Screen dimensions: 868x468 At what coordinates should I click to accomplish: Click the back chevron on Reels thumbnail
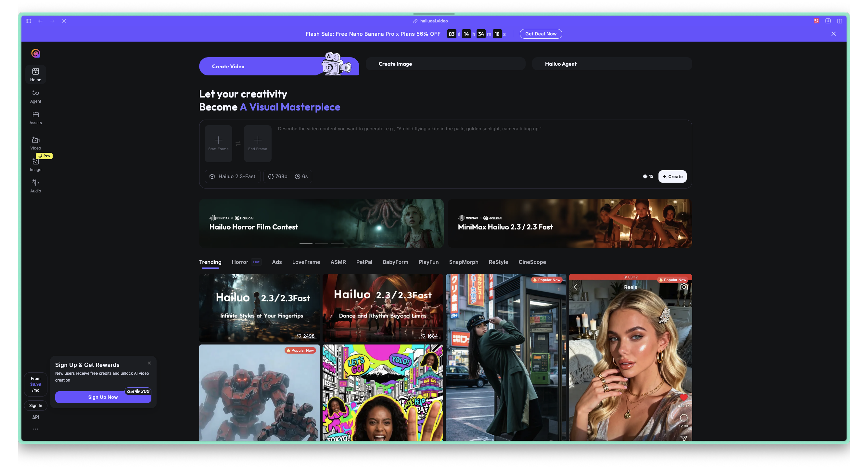(x=576, y=287)
